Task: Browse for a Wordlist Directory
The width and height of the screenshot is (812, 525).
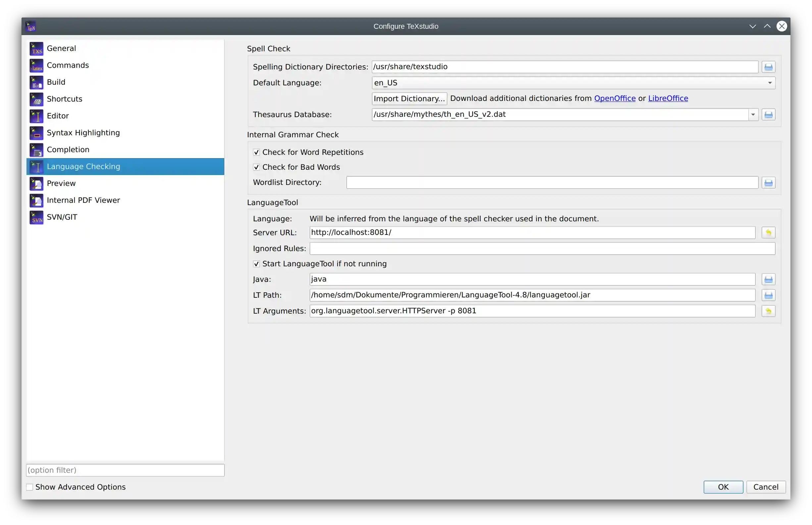Action: coord(769,183)
